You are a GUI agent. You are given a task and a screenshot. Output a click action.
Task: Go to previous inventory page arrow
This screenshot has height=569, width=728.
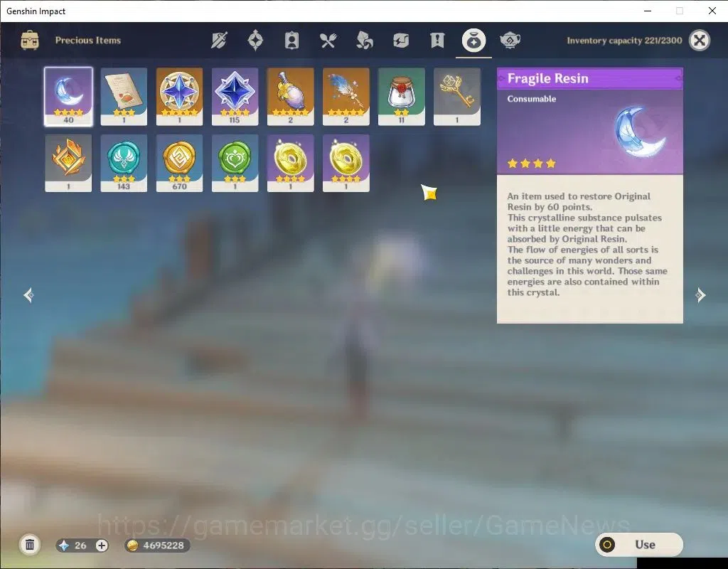(28, 295)
